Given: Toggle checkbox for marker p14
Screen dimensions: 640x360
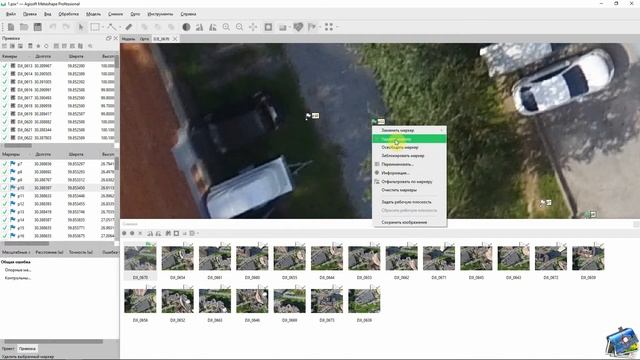Looking at the screenshot, I should pos(5,220).
